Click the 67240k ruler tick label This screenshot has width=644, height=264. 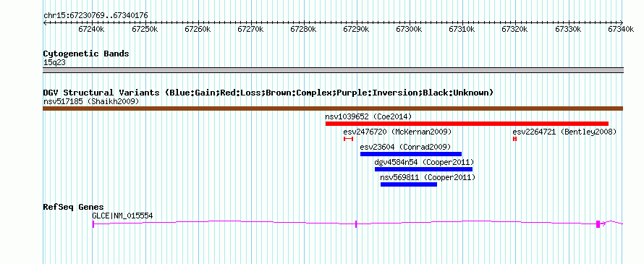click(90, 29)
